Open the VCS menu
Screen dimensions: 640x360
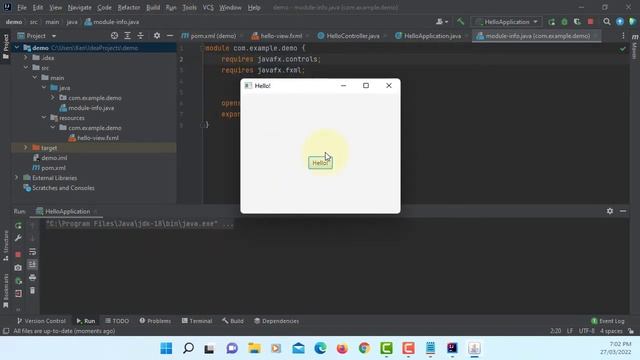point(208,7)
